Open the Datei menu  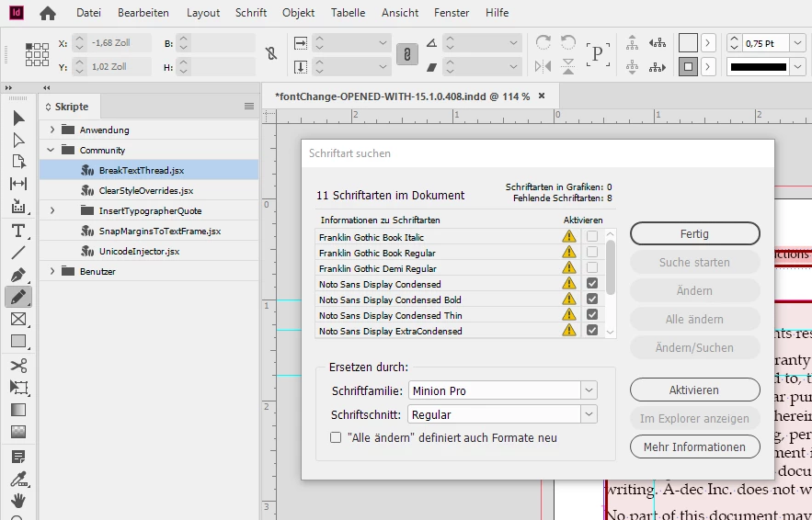click(88, 13)
